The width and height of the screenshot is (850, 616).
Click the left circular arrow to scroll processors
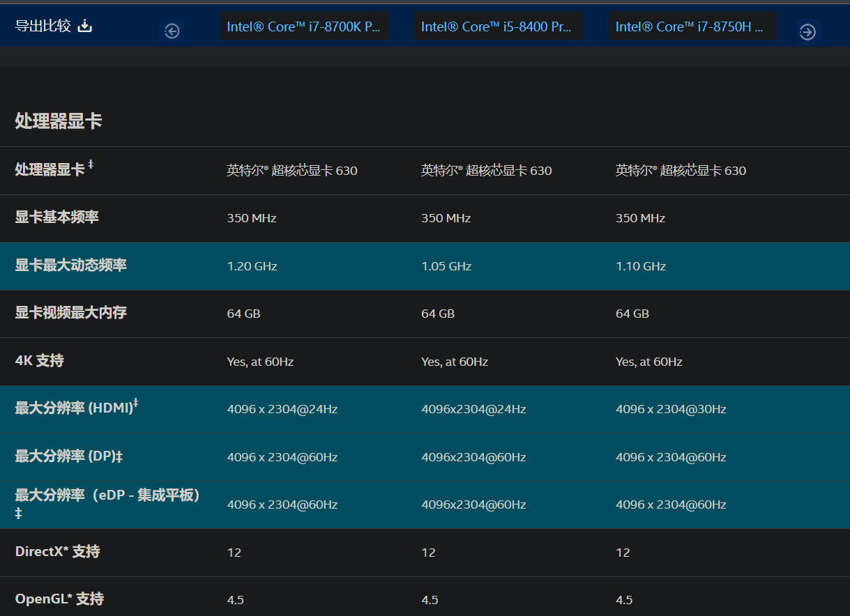(171, 31)
